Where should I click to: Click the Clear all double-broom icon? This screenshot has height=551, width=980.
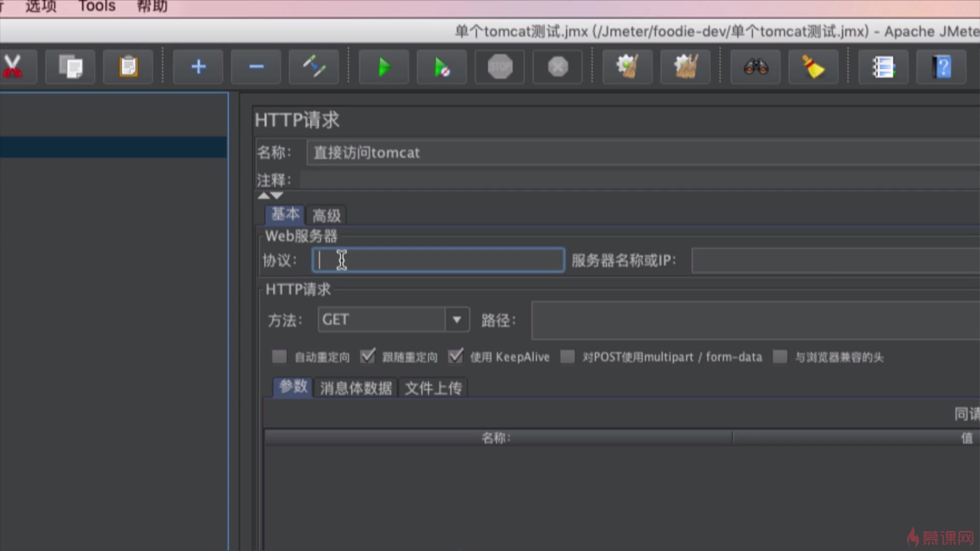click(x=685, y=67)
